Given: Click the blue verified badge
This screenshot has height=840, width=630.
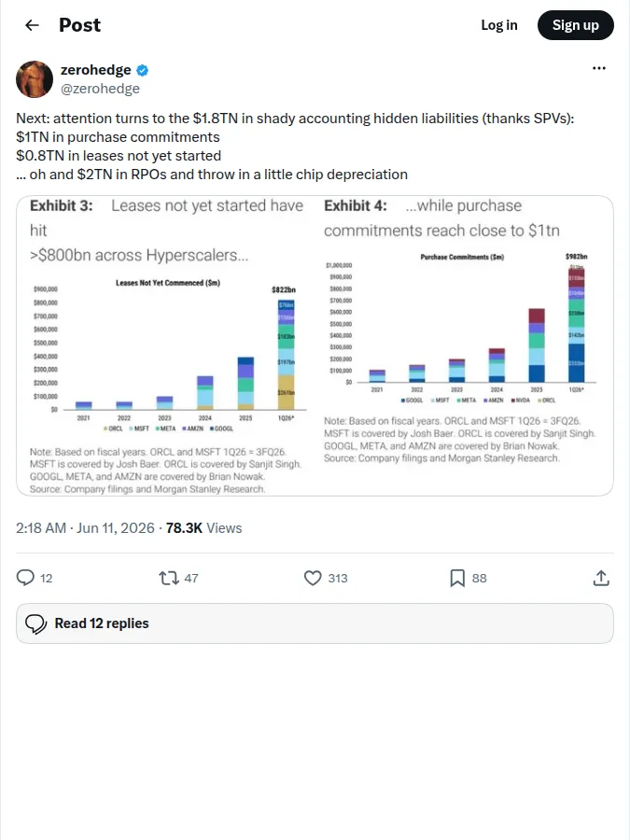Looking at the screenshot, I should tap(143, 70).
